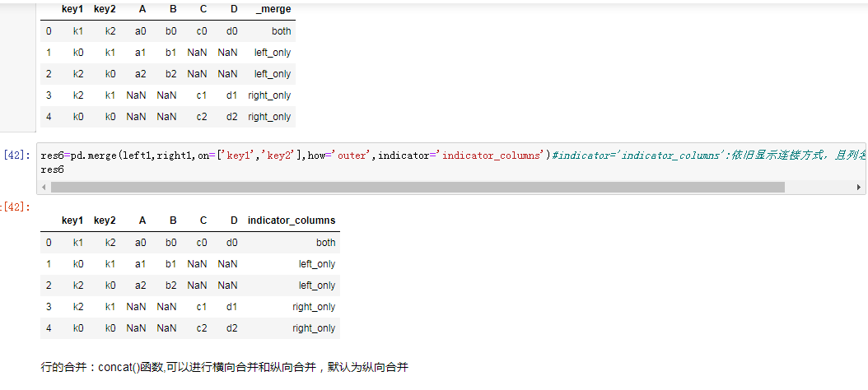Click cell 'c2' in the indicator_columns table

point(202,328)
